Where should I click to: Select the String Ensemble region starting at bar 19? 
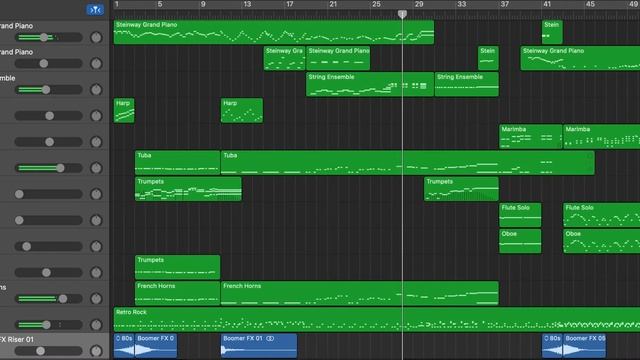[x=370, y=84]
